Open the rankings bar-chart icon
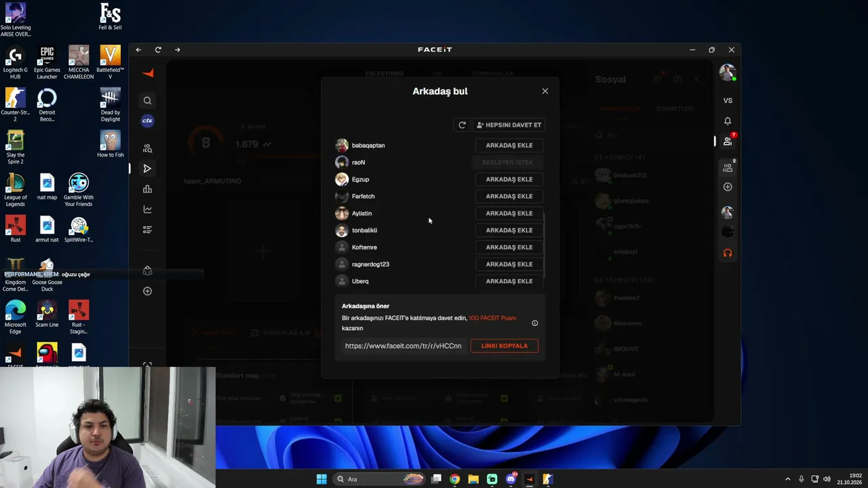This screenshot has height=488, width=868. pyautogui.click(x=147, y=189)
